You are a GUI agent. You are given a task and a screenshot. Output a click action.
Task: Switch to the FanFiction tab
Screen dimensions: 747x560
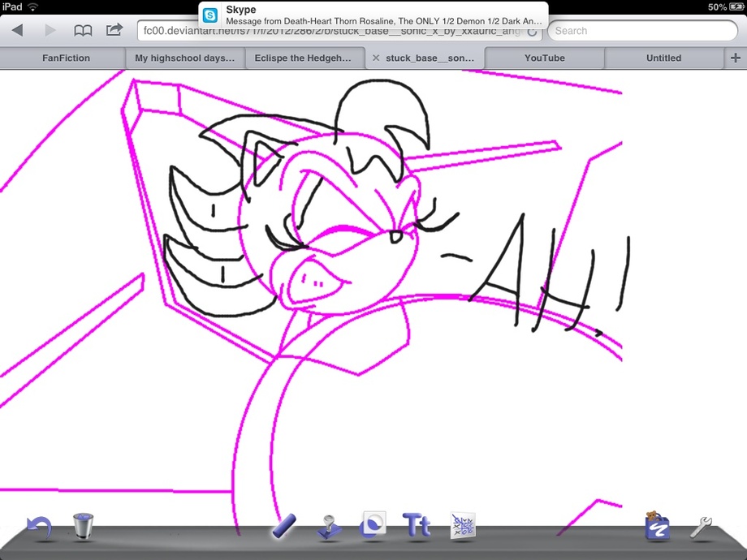click(x=66, y=58)
